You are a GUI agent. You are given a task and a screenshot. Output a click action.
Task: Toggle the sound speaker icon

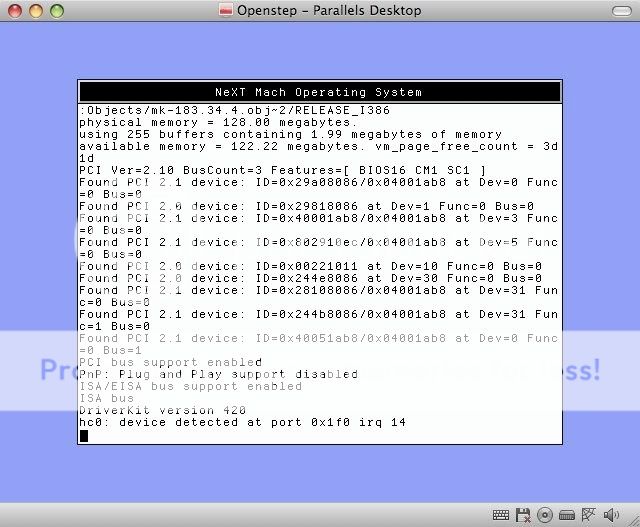click(611, 515)
